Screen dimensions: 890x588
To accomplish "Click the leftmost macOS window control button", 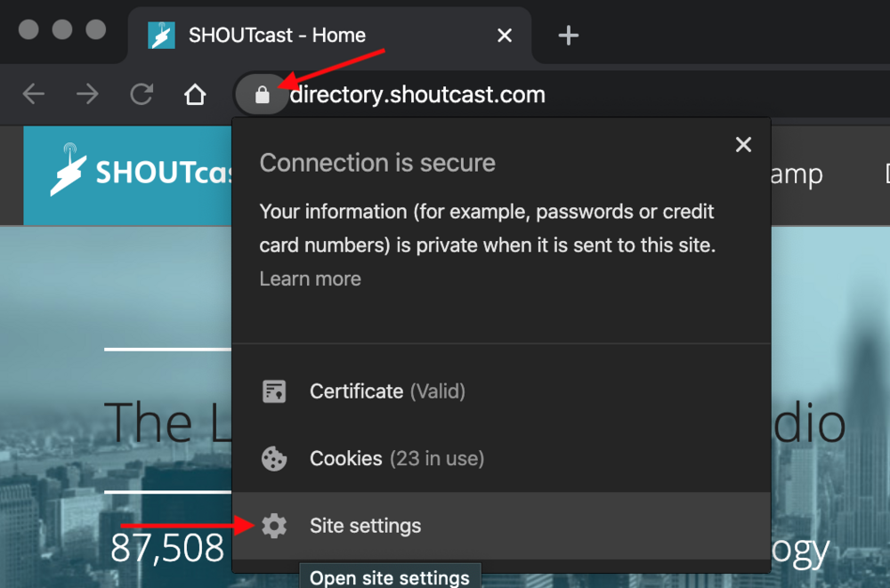I will coord(28,29).
